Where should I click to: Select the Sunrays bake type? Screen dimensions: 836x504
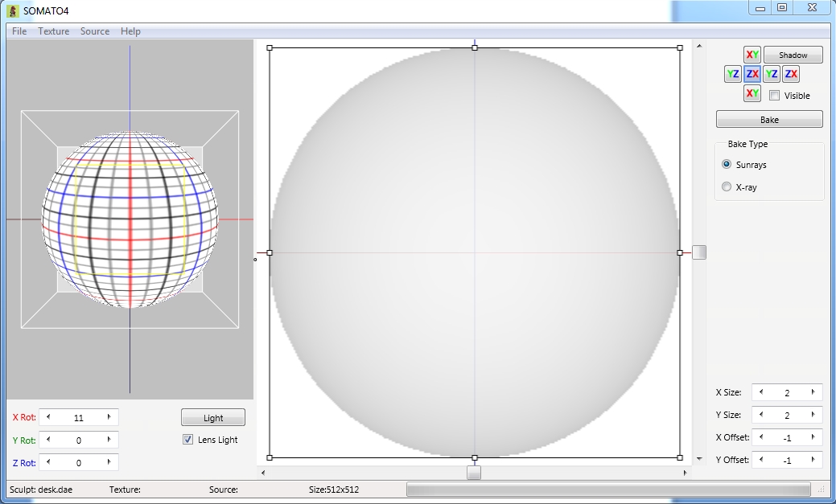click(x=727, y=165)
